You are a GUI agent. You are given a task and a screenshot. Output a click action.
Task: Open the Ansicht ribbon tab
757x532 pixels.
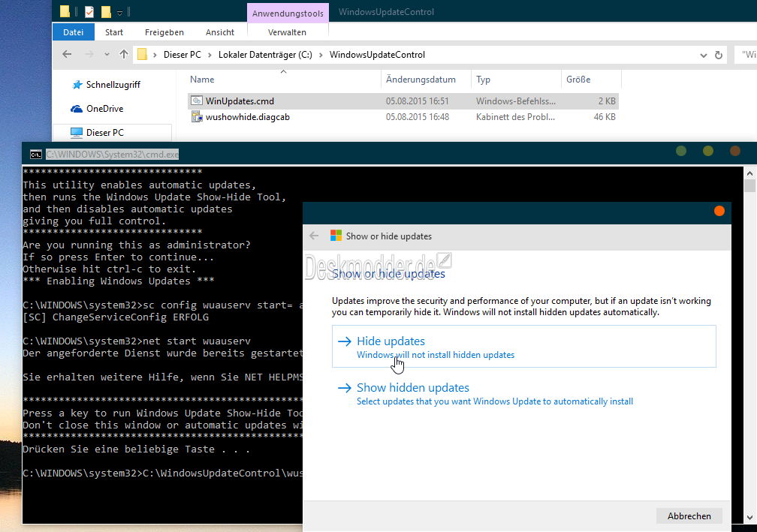219,32
